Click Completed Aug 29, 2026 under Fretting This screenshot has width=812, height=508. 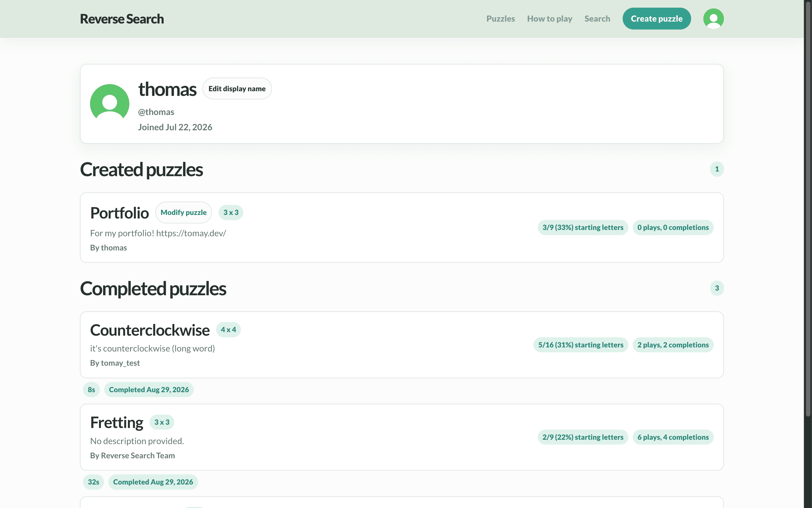pyautogui.click(x=153, y=482)
